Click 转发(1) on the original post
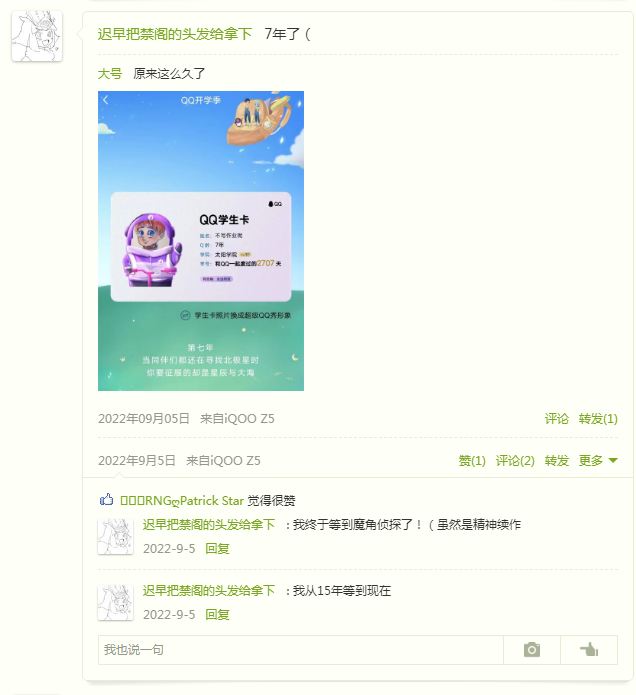Image resolution: width=636 pixels, height=695 pixels. click(598, 418)
